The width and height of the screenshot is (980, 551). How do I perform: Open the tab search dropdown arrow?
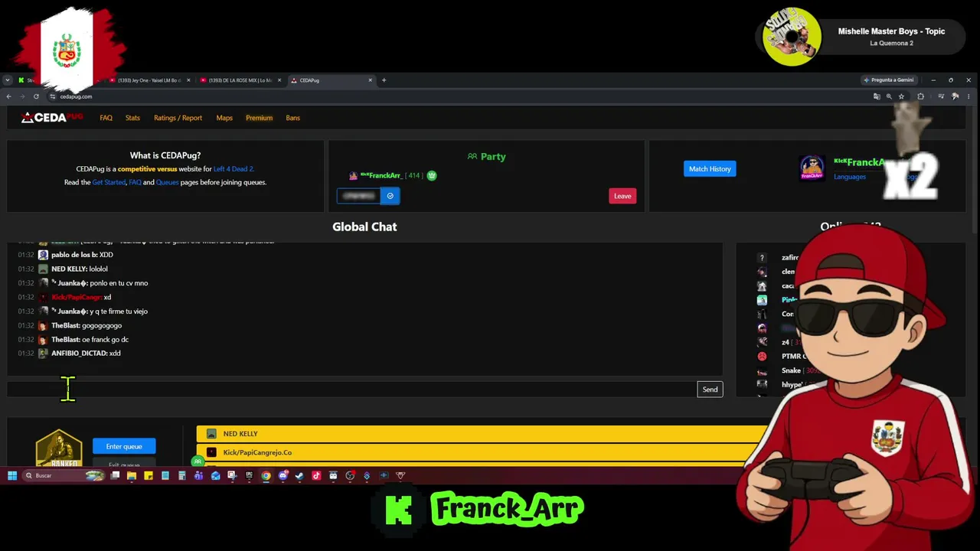pyautogui.click(x=8, y=80)
